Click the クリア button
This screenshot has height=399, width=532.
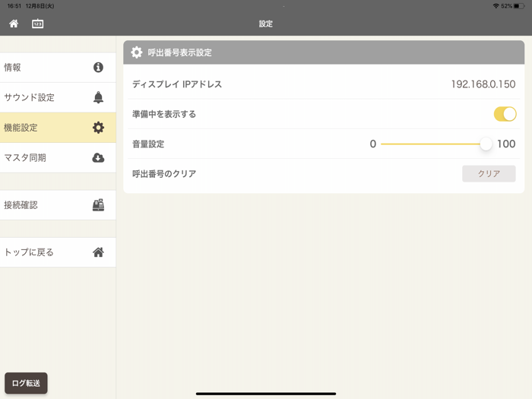click(x=489, y=174)
